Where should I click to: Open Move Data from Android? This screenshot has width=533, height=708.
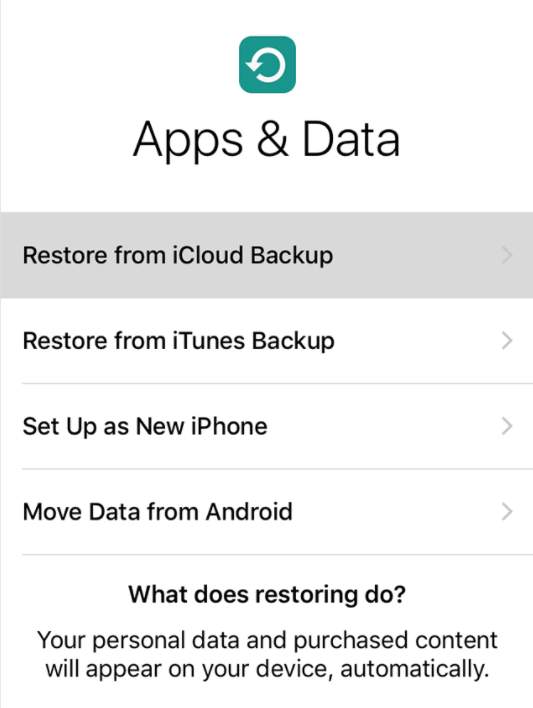coord(266,512)
